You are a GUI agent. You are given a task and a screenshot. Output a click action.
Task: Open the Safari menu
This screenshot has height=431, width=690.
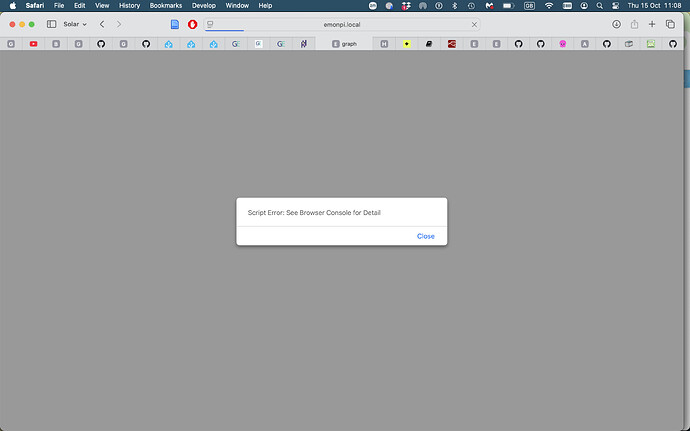tap(34, 6)
